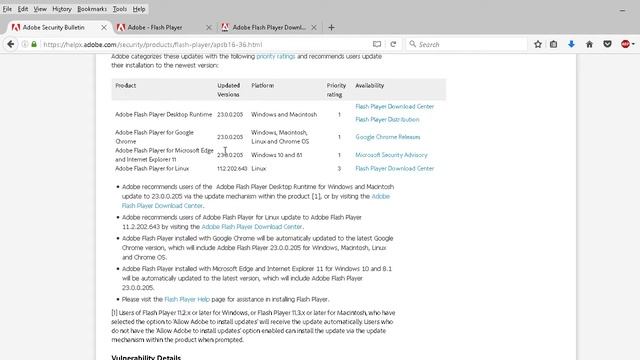Click the Updated Versions column header
Image resolution: width=640 pixels, height=360 pixels.
tap(229, 90)
